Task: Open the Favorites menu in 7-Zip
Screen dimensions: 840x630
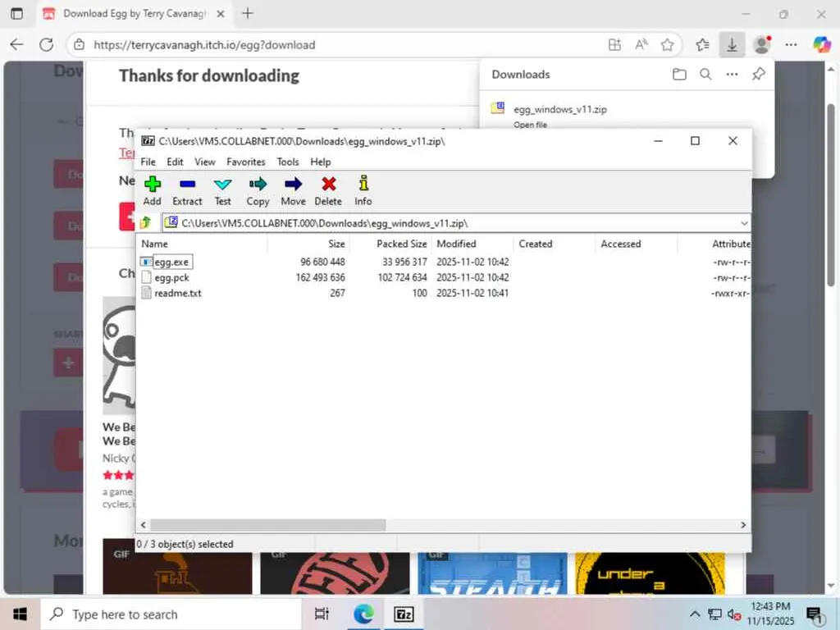Action: [x=246, y=162]
